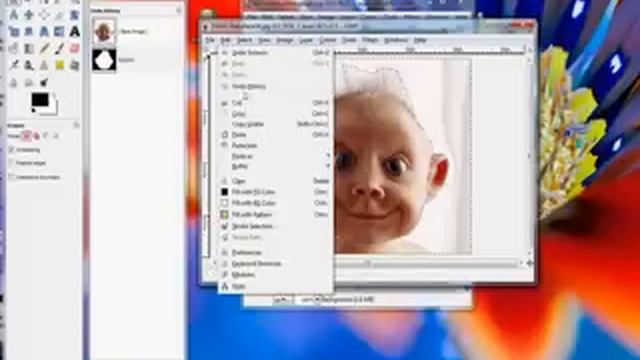Image resolution: width=640 pixels, height=360 pixels.
Task: Open the Undo History panel menu button
Action: point(178,10)
